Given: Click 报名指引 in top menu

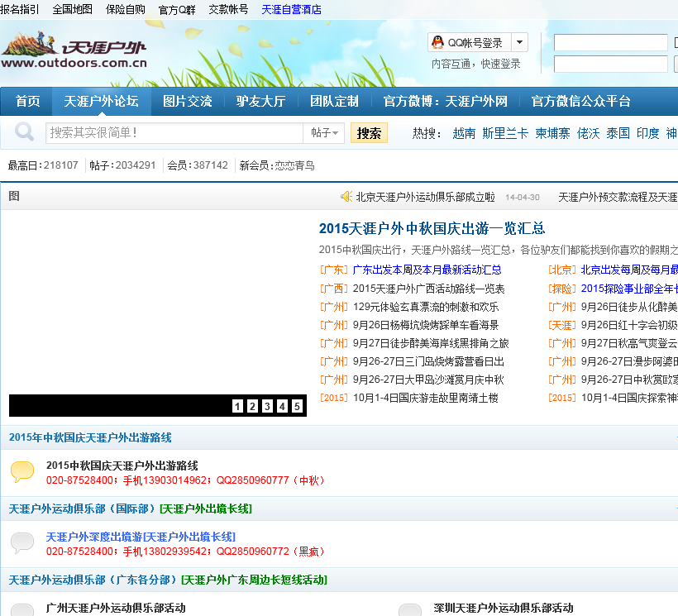Looking at the screenshot, I should [20, 10].
